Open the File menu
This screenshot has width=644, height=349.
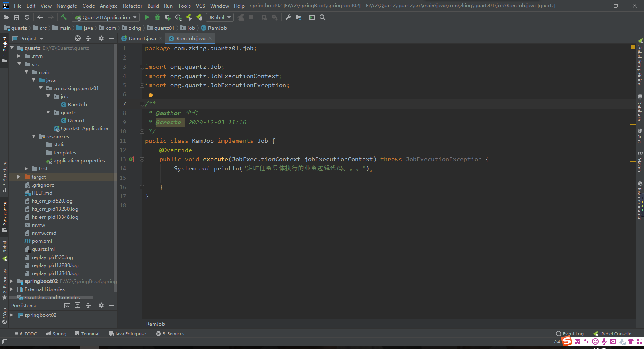click(x=18, y=6)
